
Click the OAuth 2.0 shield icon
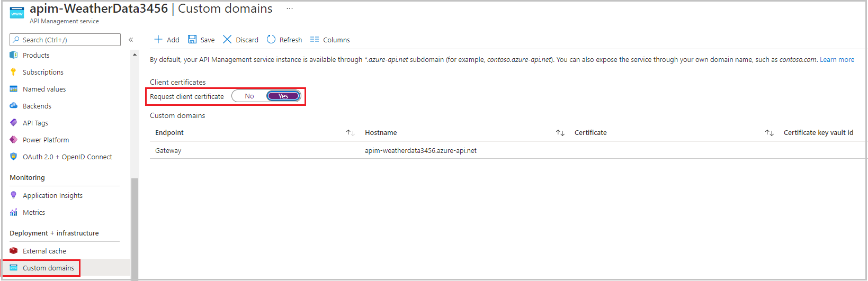14,157
